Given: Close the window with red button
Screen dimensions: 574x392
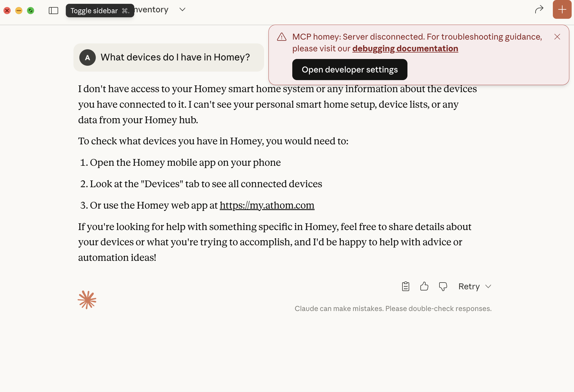Looking at the screenshot, I should 7,11.
